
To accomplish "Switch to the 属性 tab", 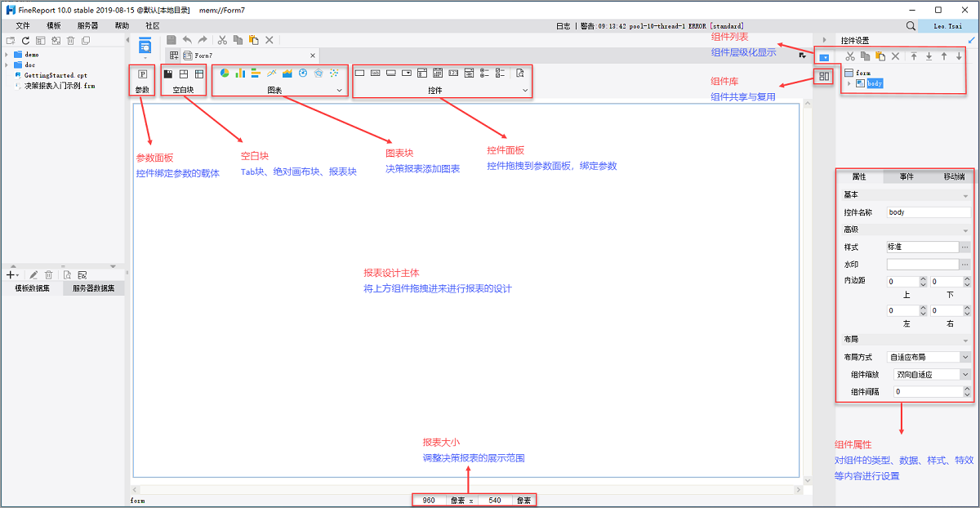I will click(x=860, y=176).
